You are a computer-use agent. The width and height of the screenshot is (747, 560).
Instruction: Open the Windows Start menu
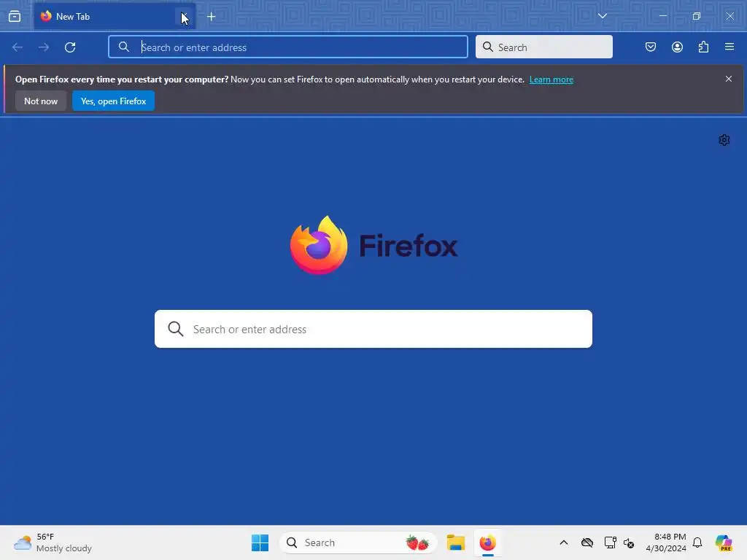tap(260, 542)
